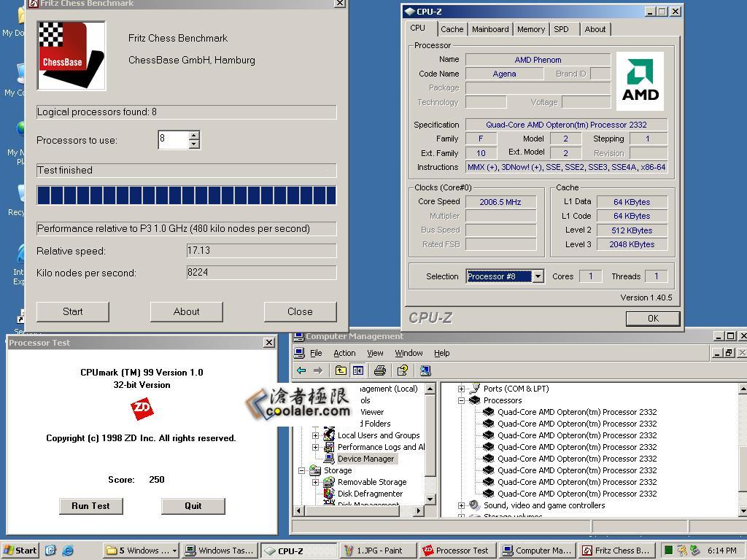
Task: Click Start button in Fritz Chess Benchmark
Action: click(x=73, y=311)
